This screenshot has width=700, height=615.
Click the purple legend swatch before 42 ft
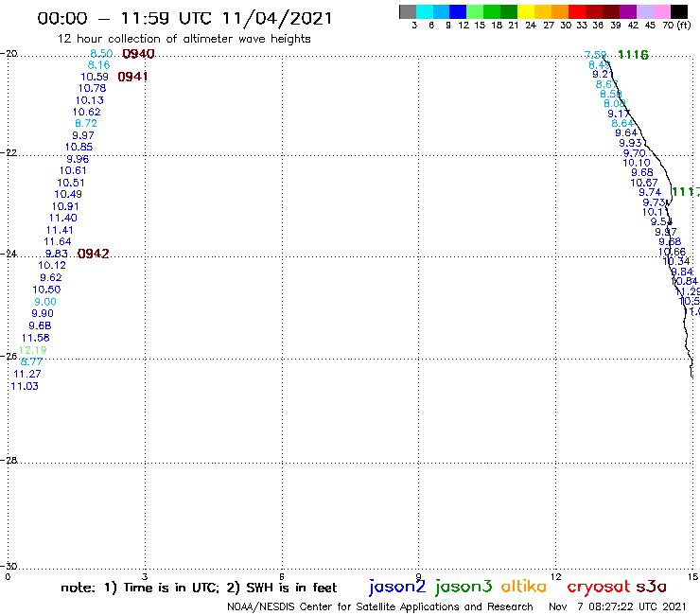(x=628, y=12)
